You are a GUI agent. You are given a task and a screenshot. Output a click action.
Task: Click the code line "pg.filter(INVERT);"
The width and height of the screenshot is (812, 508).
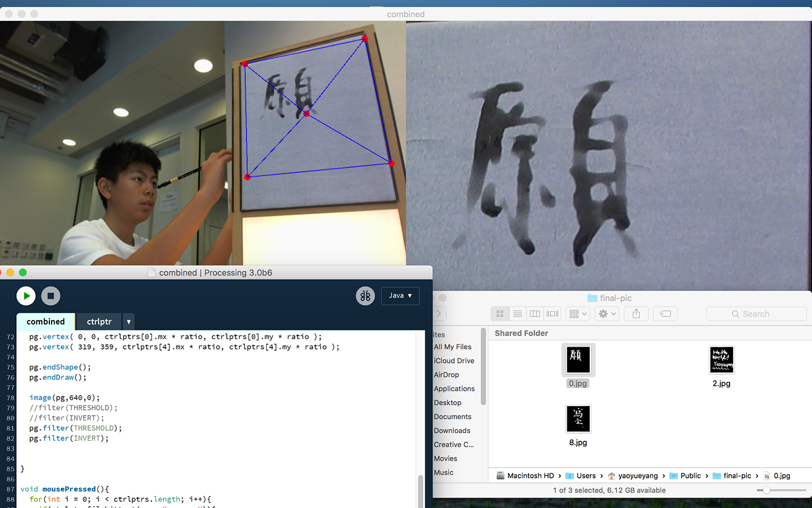coord(69,438)
